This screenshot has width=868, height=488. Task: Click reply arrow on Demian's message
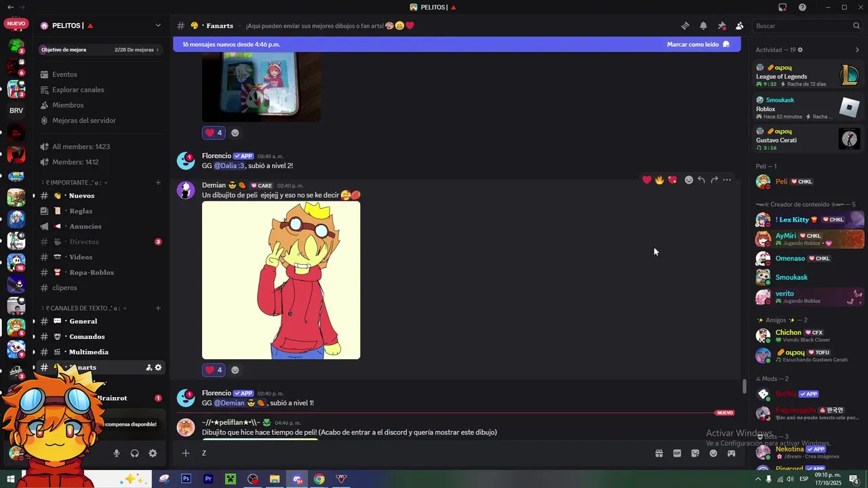[x=701, y=180]
